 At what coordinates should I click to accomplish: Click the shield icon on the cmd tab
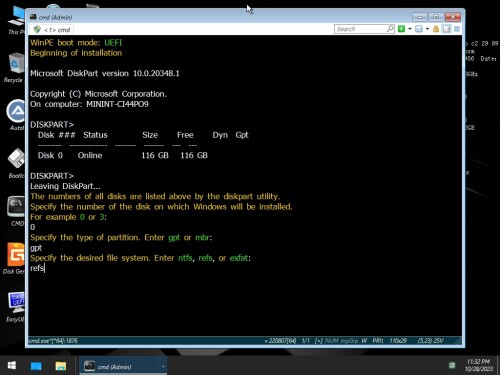coord(37,30)
